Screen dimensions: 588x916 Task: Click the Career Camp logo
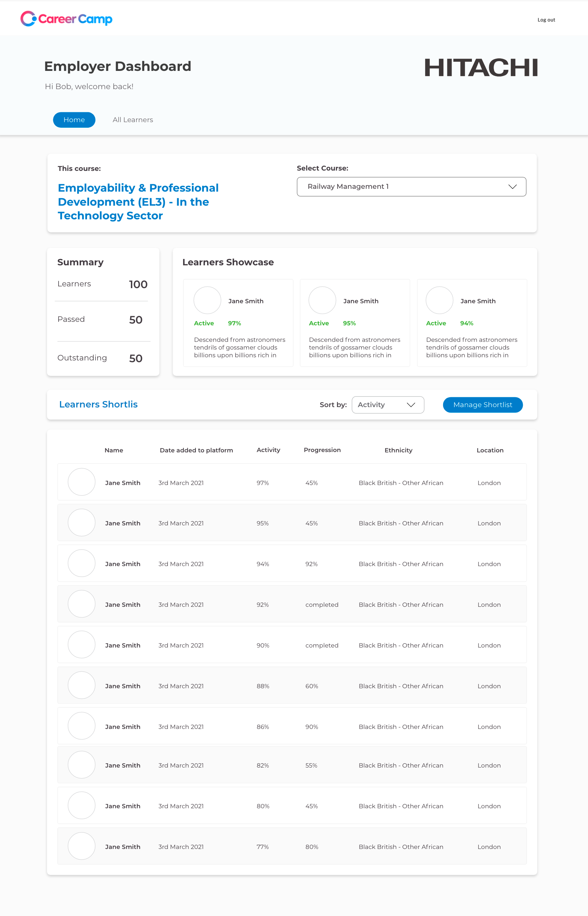point(66,19)
